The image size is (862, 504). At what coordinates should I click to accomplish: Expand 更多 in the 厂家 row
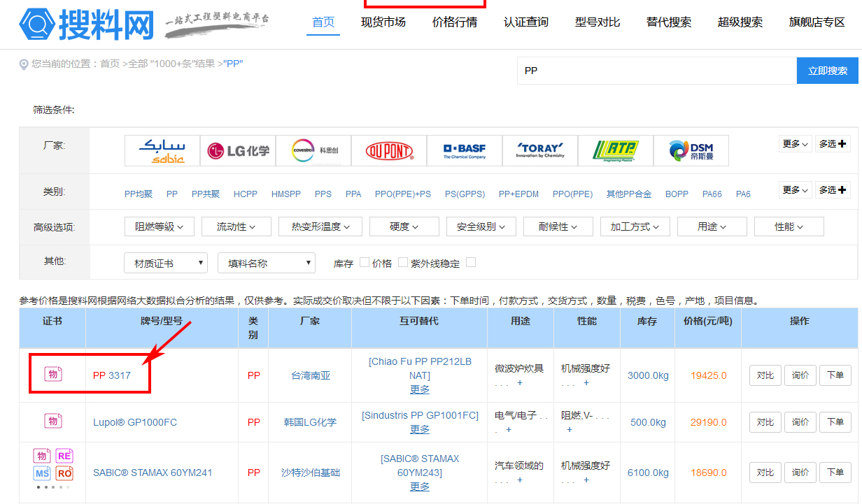tap(796, 143)
